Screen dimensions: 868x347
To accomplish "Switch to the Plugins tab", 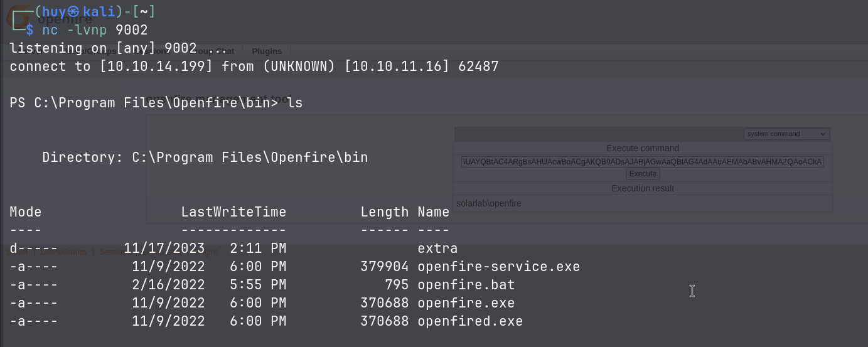I will coord(267,51).
